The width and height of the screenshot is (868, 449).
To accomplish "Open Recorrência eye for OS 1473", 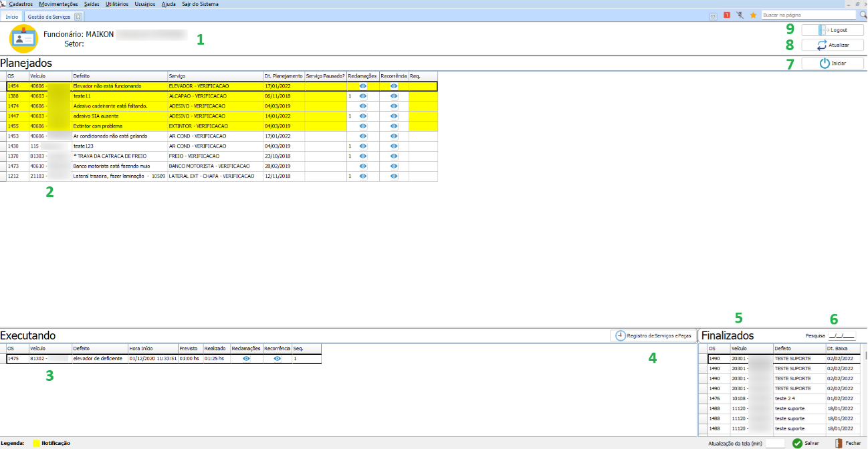I will (394, 166).
